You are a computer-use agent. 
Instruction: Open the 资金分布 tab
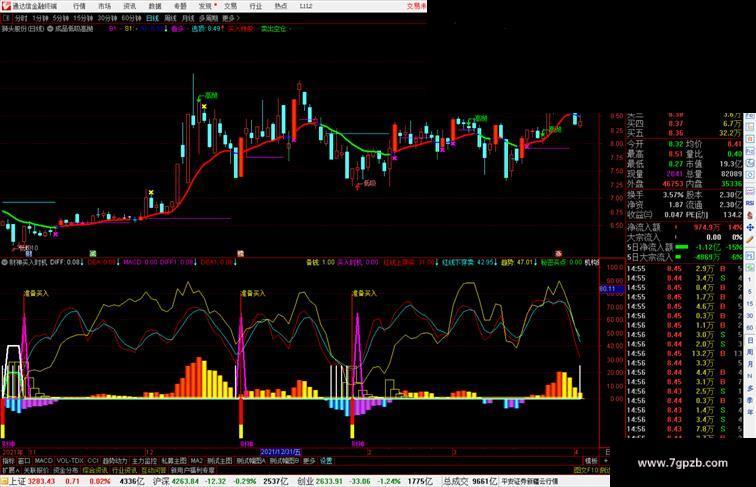pyautogui.click(x=66, y=470)
